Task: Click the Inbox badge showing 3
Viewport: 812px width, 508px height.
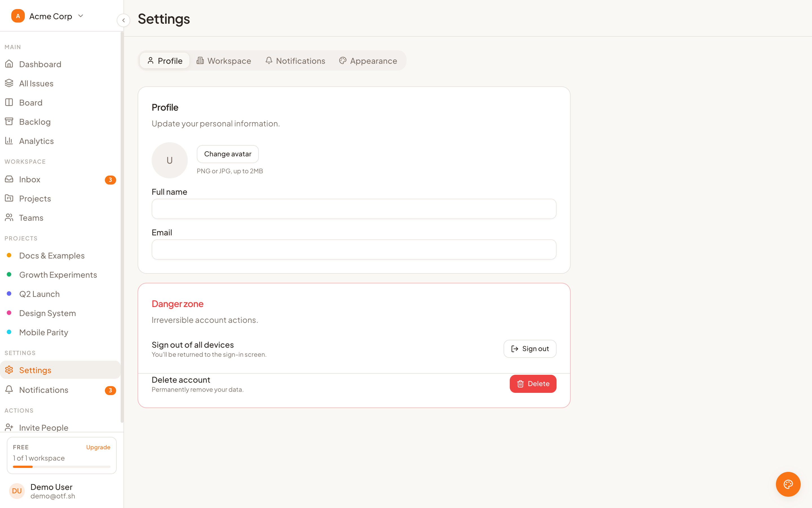Action: pos(111,180)
